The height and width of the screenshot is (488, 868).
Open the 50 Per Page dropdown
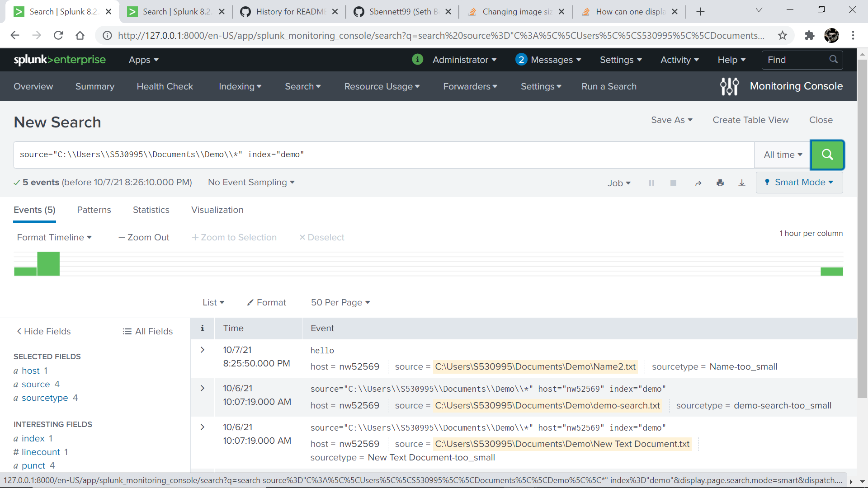click(x=340, y=302)
